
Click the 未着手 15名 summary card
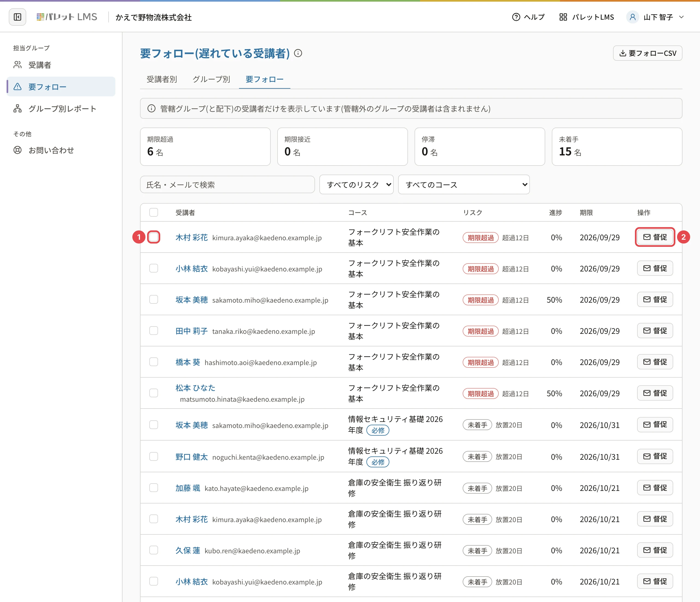coord(617,147)
